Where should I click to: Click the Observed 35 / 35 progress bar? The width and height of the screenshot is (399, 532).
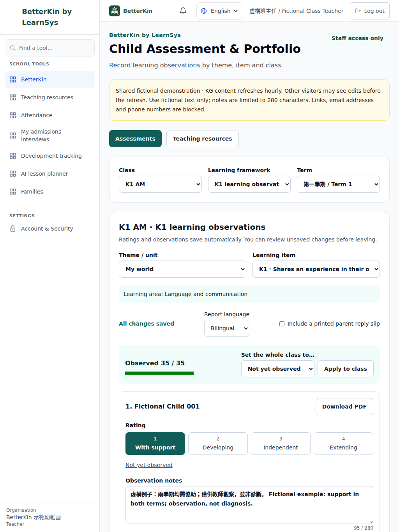[159, 373]
